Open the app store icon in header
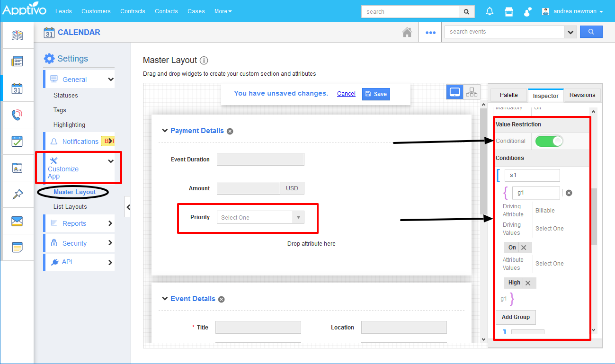615x364 pixels. [x=509, y=11]
